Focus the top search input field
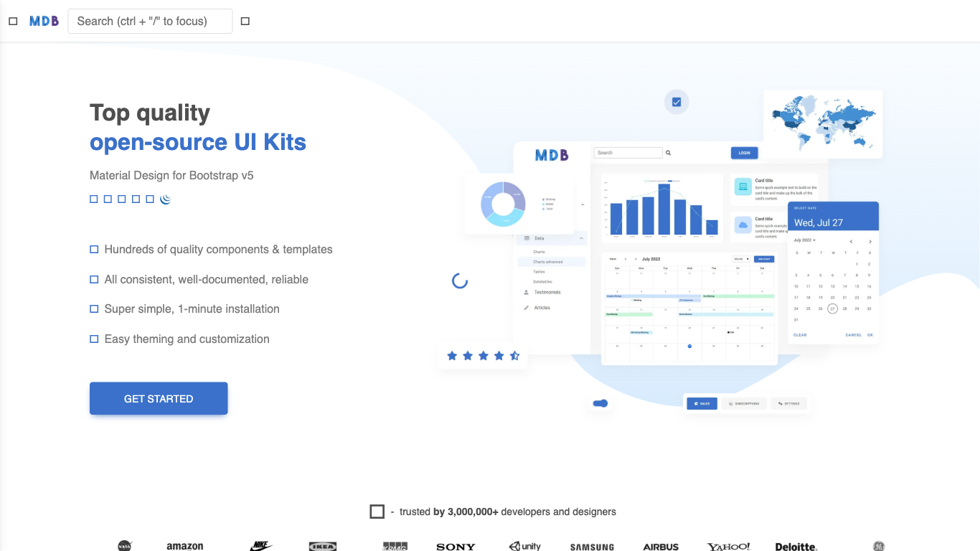 coord(150,22)
